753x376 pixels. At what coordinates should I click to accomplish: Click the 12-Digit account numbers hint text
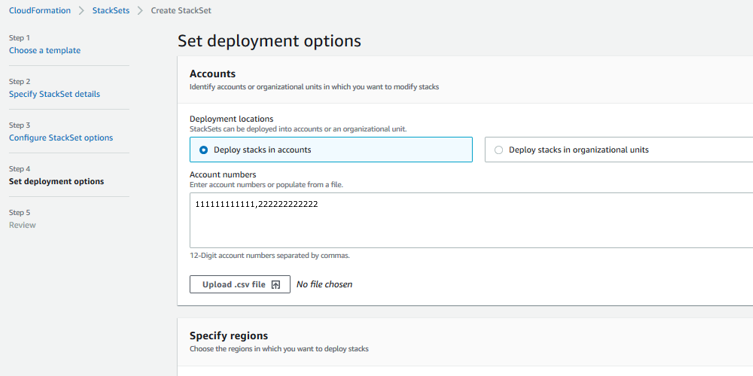coord(270,255)
